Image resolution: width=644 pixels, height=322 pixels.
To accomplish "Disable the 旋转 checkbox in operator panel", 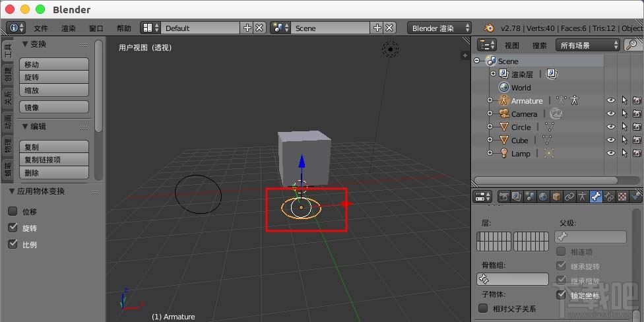I will (x=13, y=228).
